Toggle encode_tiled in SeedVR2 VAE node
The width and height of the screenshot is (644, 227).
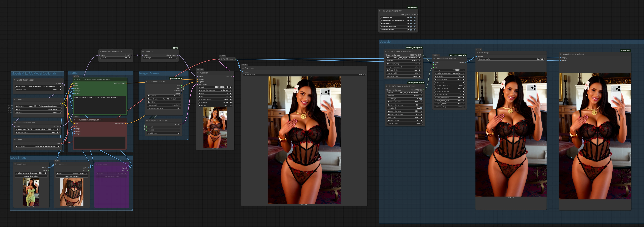point(421,99)
